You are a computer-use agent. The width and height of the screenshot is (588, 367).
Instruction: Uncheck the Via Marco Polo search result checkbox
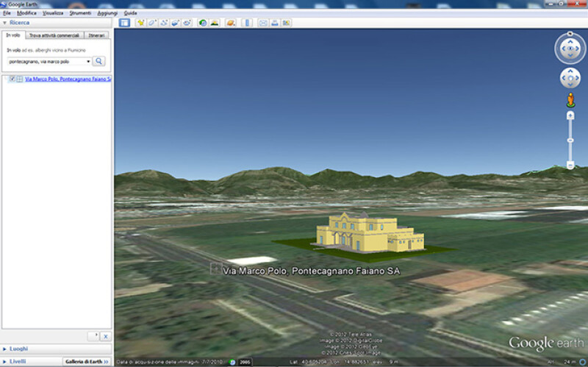click(12, 79)
